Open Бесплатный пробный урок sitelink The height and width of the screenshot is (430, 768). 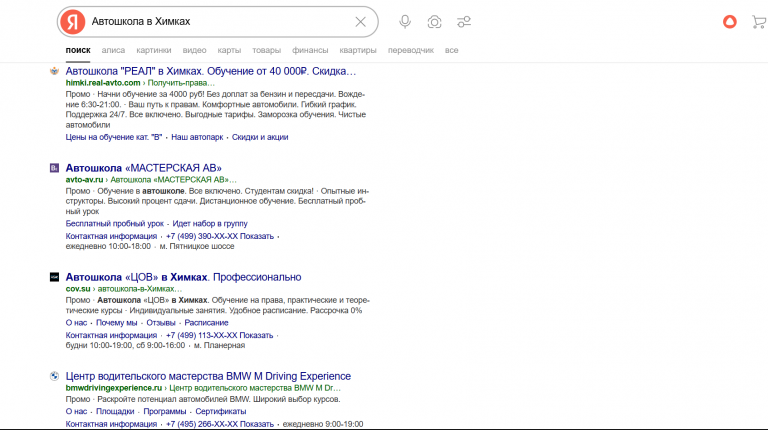point(115,223)
